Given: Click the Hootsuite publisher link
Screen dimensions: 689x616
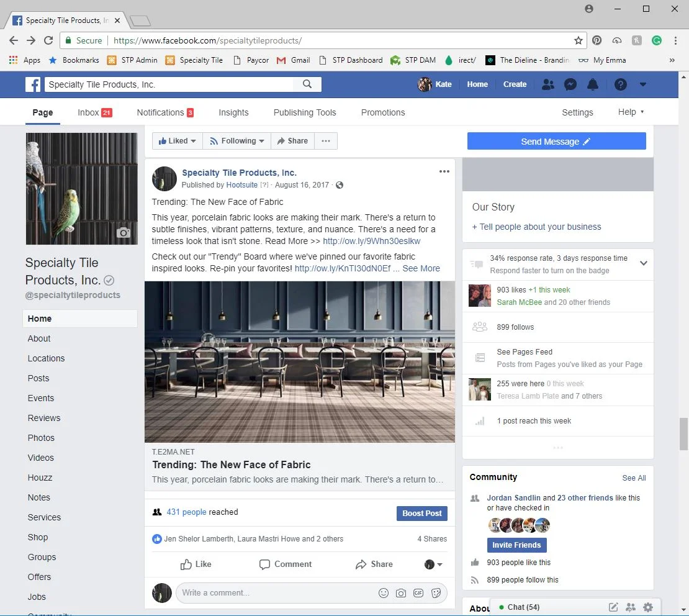Looking at the screenshot, I should (x=241, y=185).
